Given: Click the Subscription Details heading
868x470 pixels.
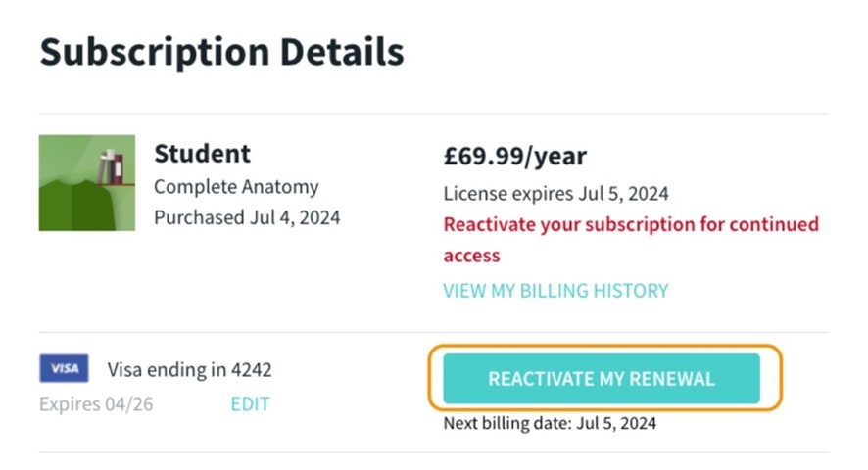Looking at the screenshot, I should pyautogui.click(x=221, y=52).
